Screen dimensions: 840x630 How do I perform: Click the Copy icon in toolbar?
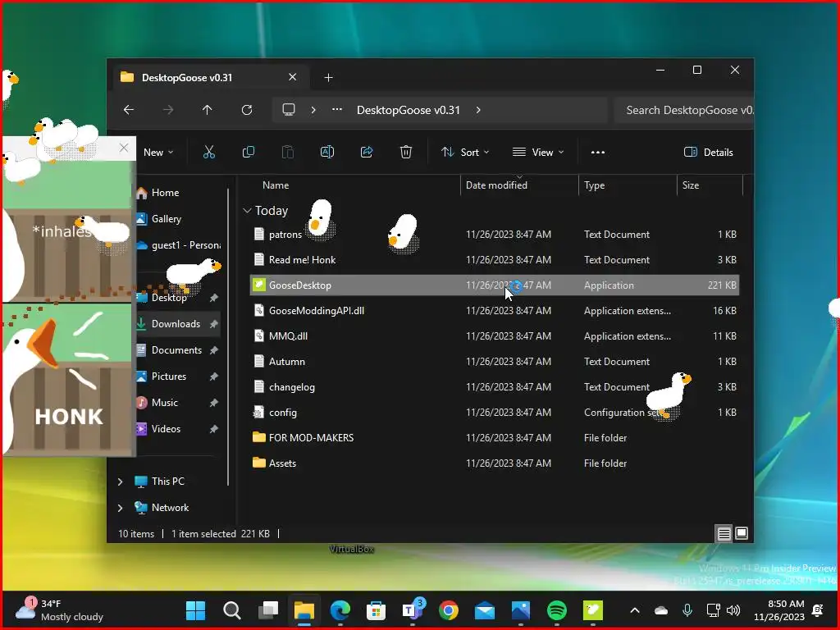point(248,152)
